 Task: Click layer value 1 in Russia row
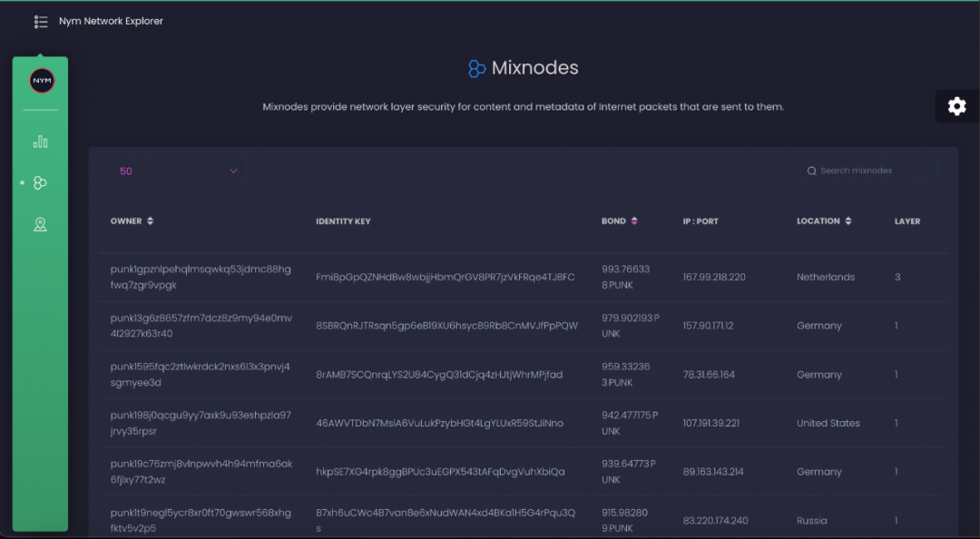pos(897,520)
